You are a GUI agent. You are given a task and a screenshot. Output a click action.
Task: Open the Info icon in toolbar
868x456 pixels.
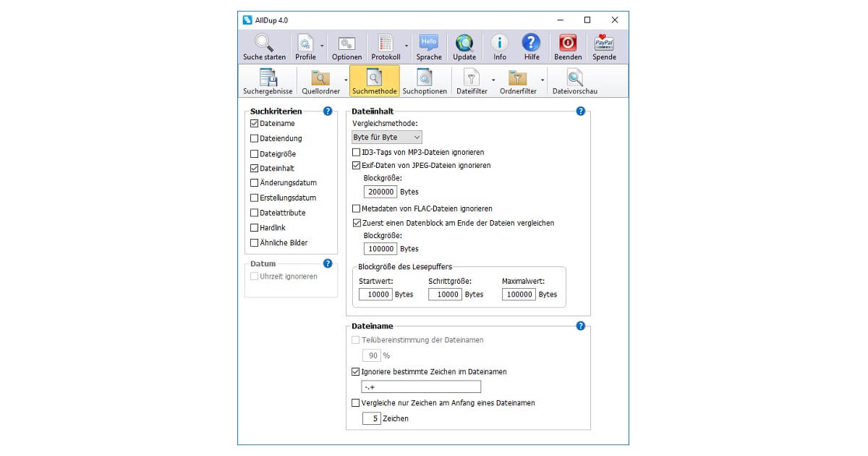[500, 43]
